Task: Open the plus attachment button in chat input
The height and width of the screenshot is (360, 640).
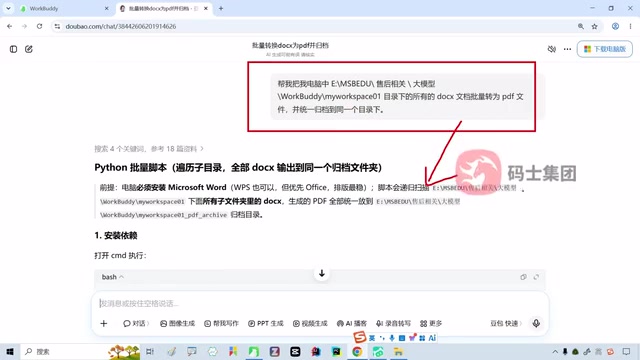Action: tap(104, 323)
